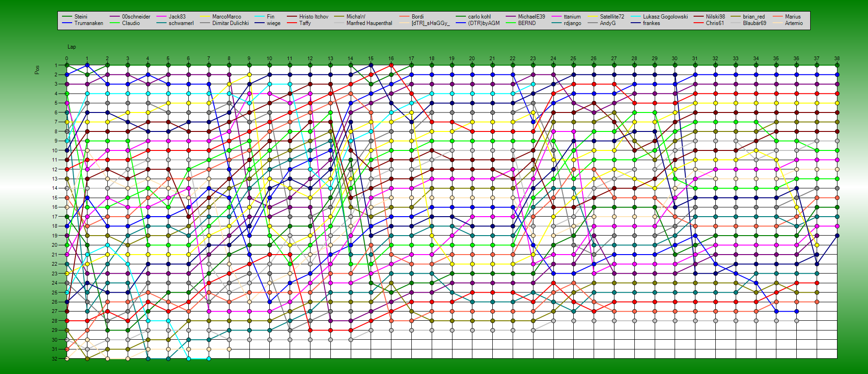
Task: Select the wiege legend name
Action: pyautogui.click(x=273, y=23)
